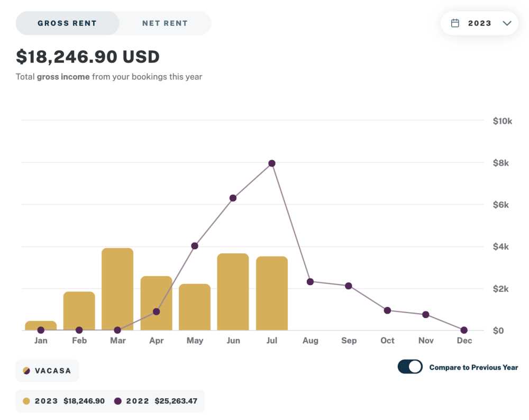Click the October 2022 data point

point(387,311)
